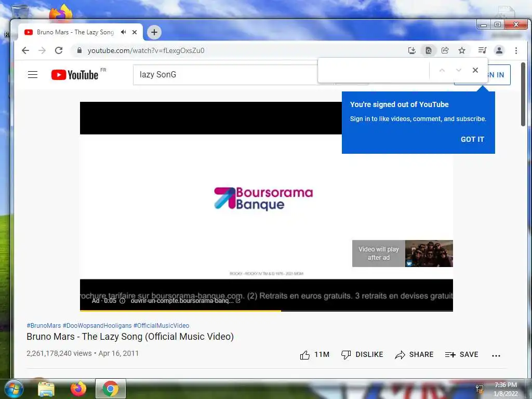Open a new tab with plus button

pyautogui.click(x=154, y=32)
